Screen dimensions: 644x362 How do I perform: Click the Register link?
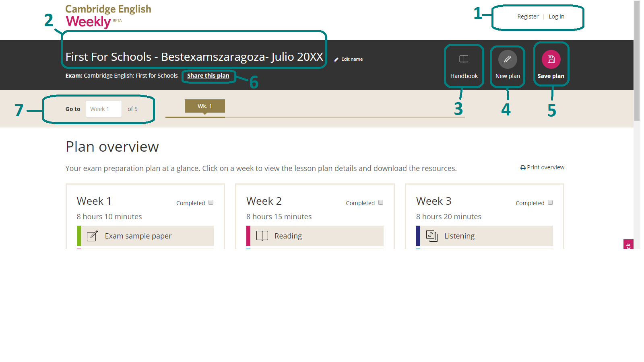(528, 16)
